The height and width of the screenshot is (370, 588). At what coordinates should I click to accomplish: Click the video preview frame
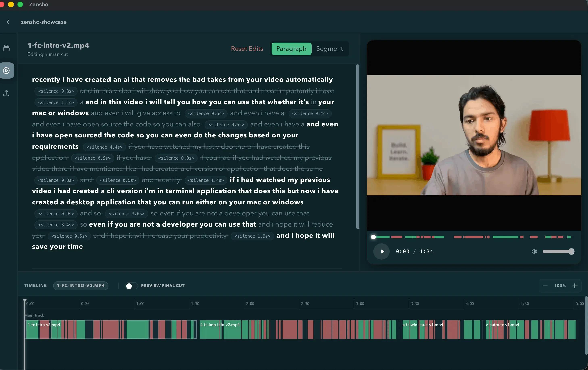tap(474, 135)
